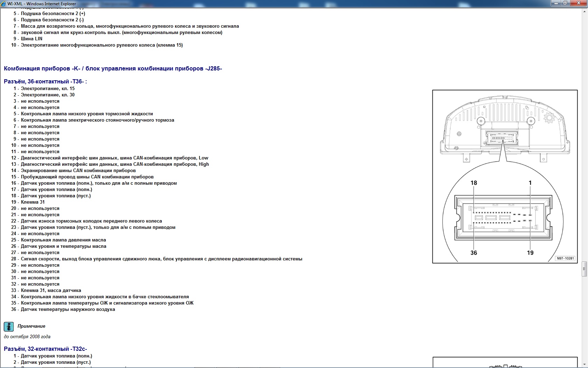The height and width of the screenshot is (368, 588).
Task: Restore down the WI-XML window
Action: point(565,3)
